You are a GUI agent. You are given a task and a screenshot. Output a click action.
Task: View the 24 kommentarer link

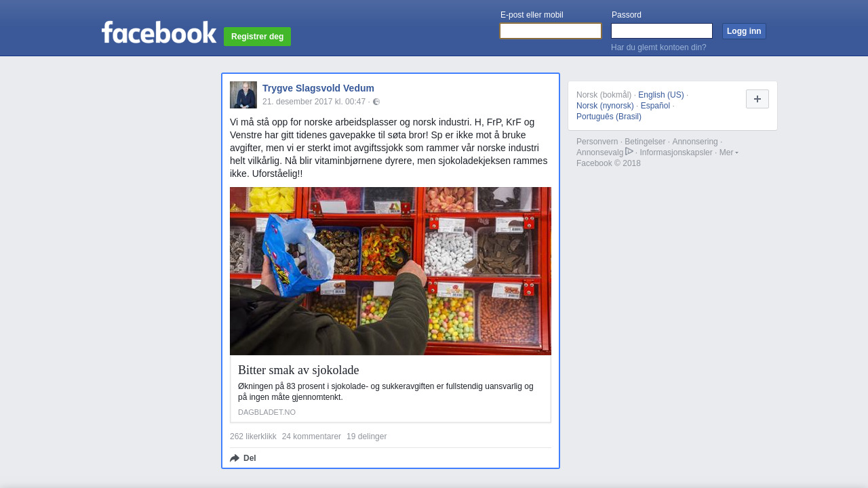(311, 436)
